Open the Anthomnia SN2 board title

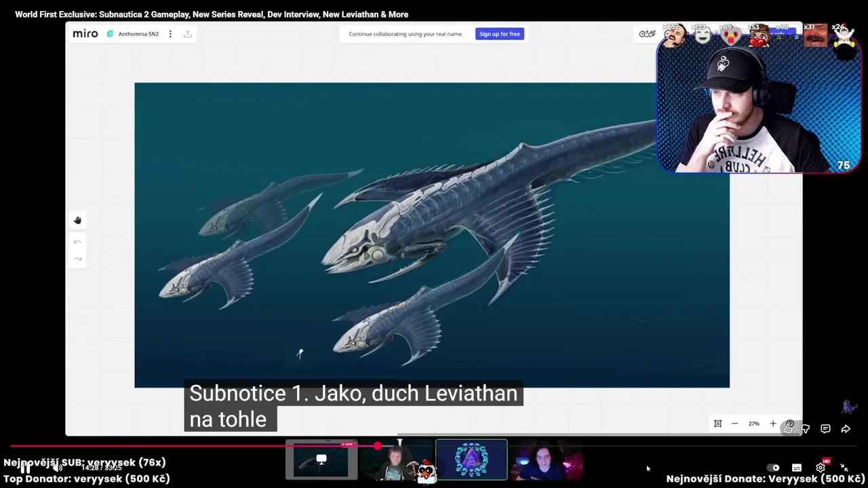click(x=138, y=34)
